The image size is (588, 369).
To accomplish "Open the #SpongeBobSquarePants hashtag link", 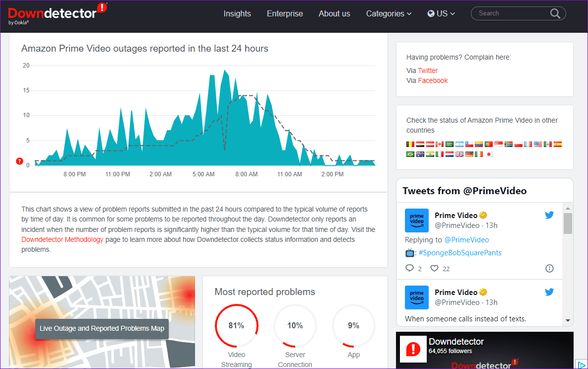I will pos(460,253).
